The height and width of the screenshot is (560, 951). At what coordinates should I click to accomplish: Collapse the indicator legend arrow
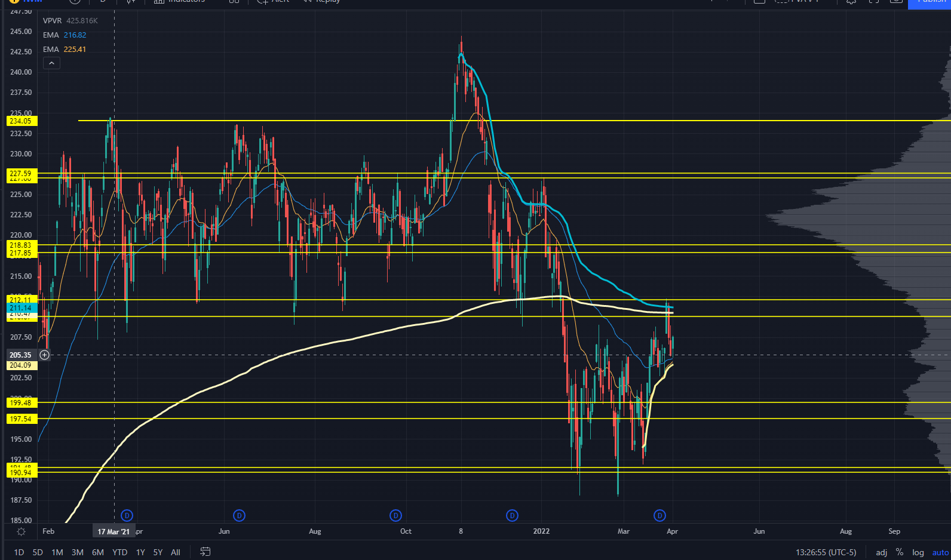coord(51,63)
